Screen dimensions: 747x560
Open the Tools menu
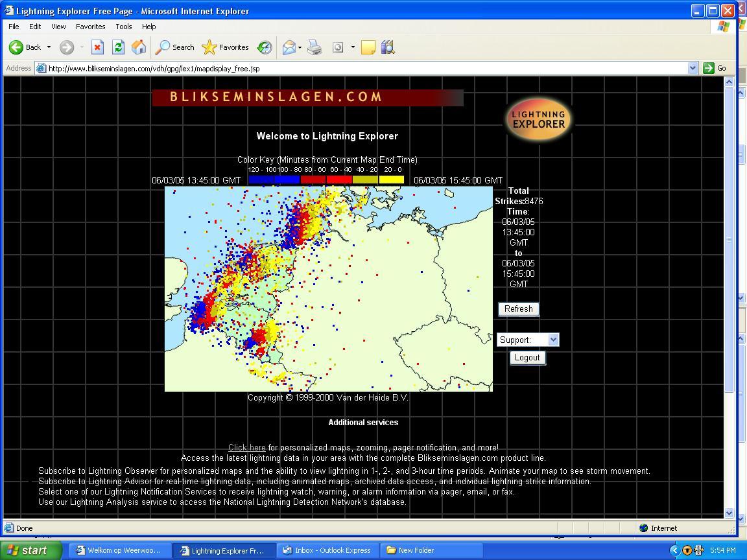point(123,27)
